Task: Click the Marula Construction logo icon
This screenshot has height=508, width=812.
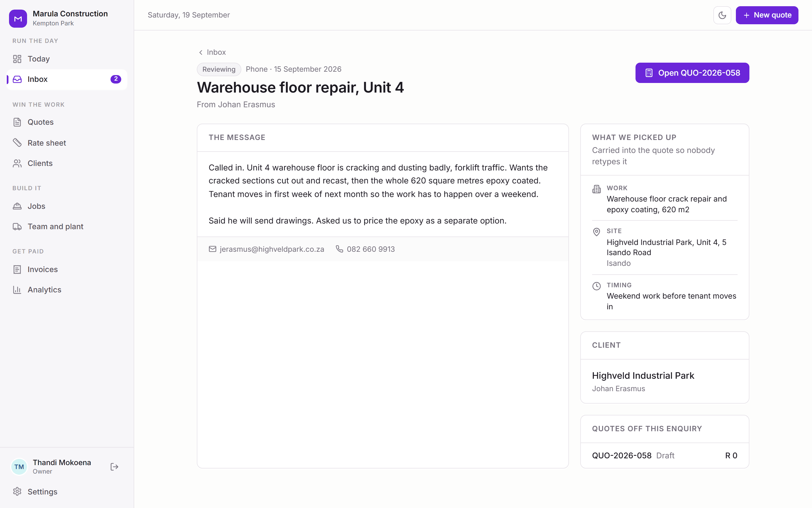Action: (x=18, y=18)
